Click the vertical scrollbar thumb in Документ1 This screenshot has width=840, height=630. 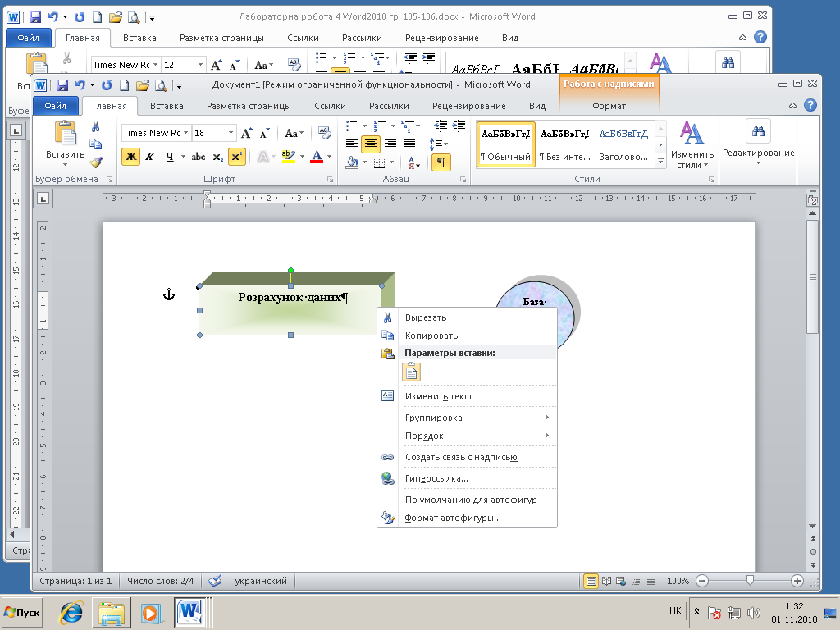(x=813, y=277)
